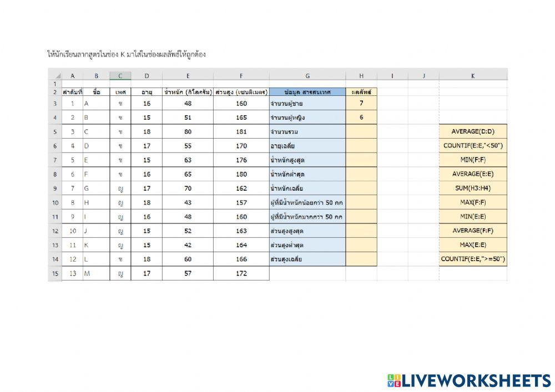The image size is (555, 392).
Task: Click the LIVEWORKSHEETS logo
Action: (469, 380)
